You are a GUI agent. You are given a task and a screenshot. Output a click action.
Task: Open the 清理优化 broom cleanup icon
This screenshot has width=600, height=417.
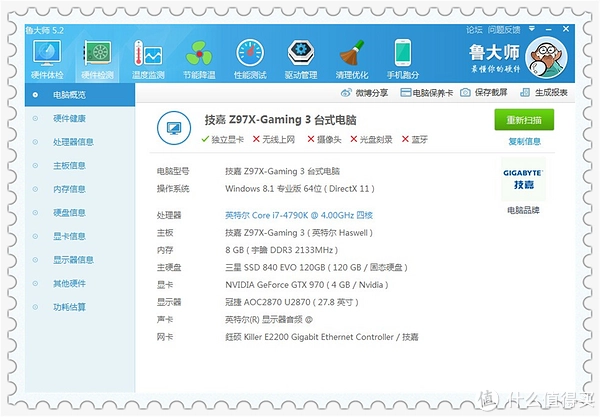click(352, 59)
